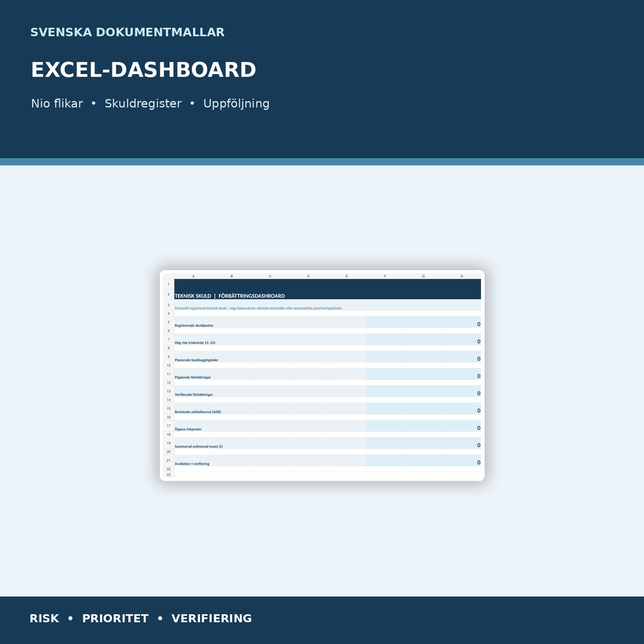Select row 9 header
Image resolution: width=644 pixels, height=644 pixels.
(169, 357)
